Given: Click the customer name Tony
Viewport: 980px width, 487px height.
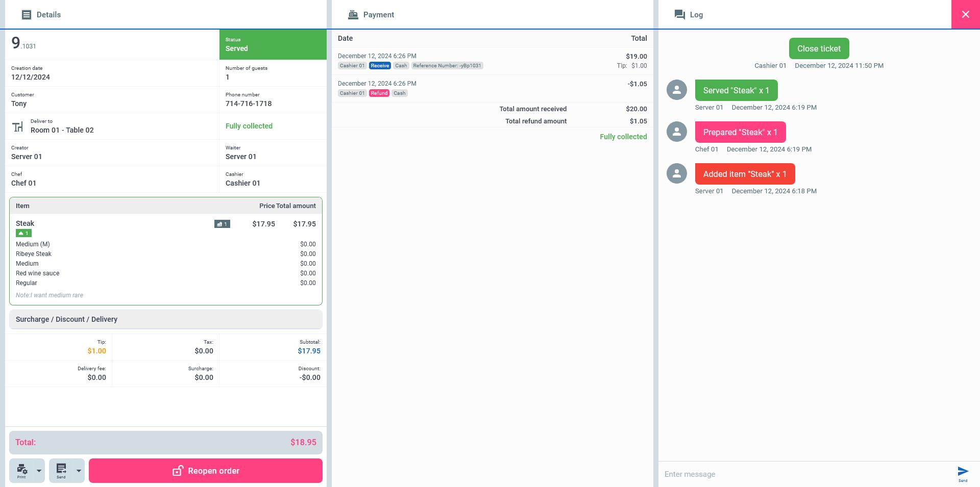Looking at the screenshot, I should 19,104.
